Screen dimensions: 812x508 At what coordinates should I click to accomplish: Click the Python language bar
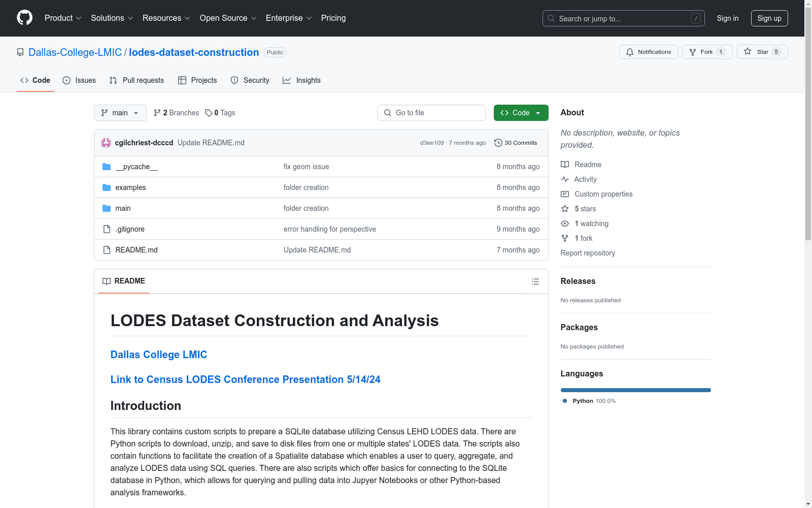[636, 390]
